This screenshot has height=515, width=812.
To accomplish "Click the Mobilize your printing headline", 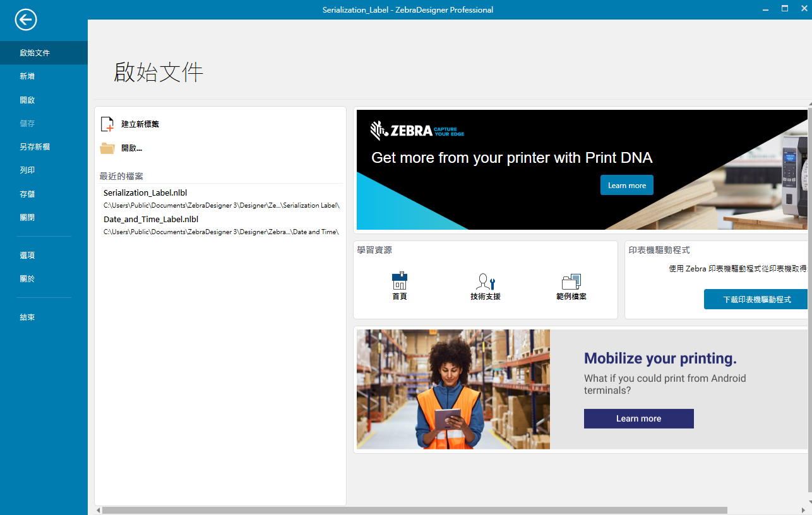I will (x=660, y=358).
